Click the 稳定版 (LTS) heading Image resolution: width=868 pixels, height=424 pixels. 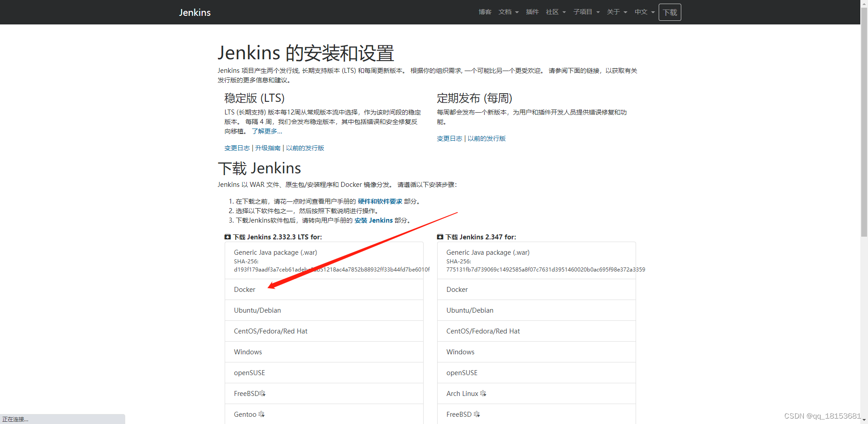coord(255,98)
